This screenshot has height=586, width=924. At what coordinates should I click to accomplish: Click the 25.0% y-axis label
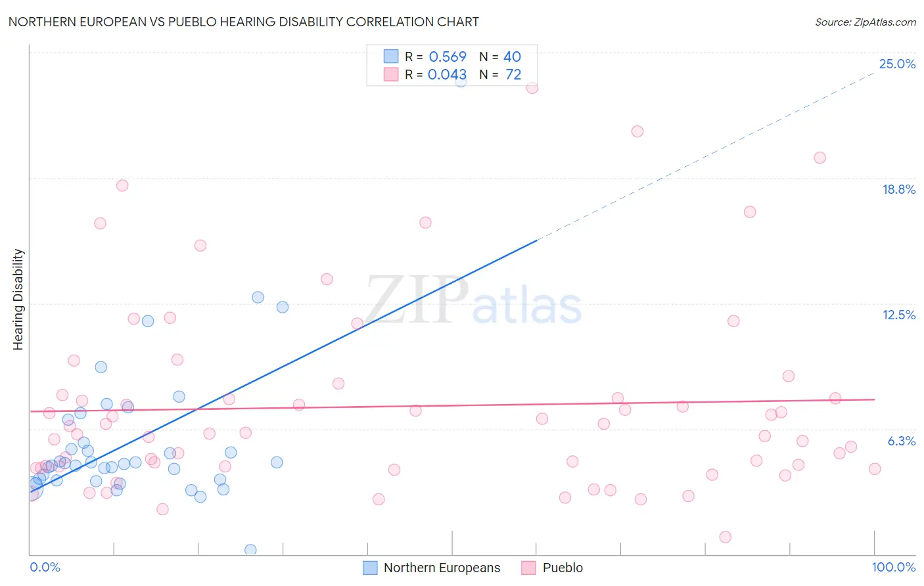(897, 64)
